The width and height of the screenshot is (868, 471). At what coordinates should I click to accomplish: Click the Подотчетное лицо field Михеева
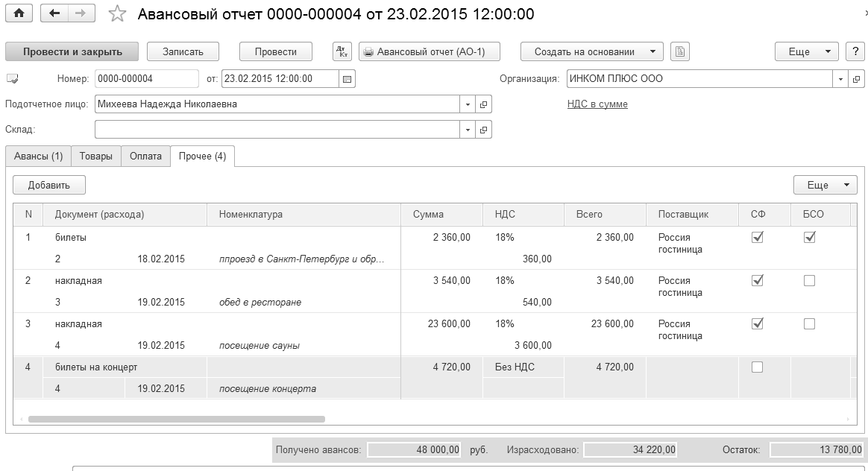click(x=277, y=104)
